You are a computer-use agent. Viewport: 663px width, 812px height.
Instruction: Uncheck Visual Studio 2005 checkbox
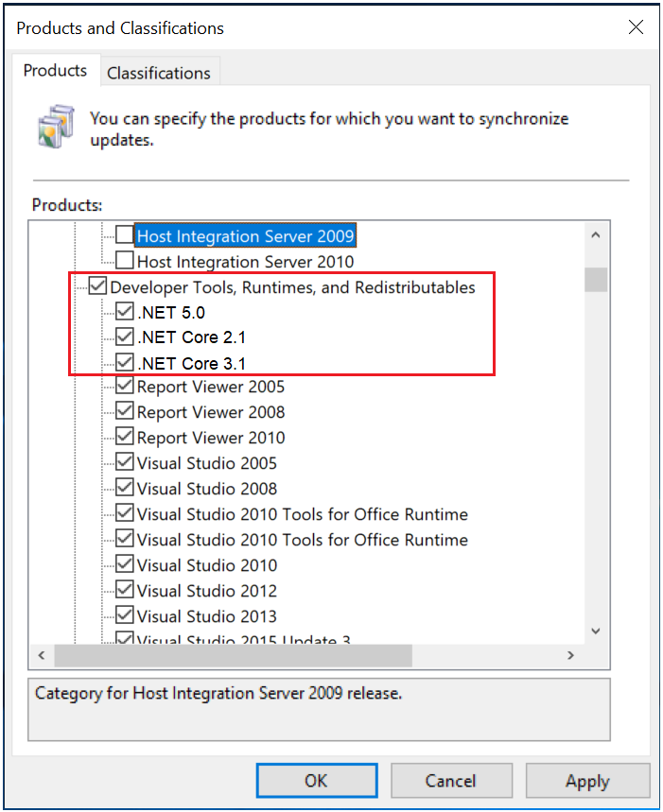click(124, 462)
